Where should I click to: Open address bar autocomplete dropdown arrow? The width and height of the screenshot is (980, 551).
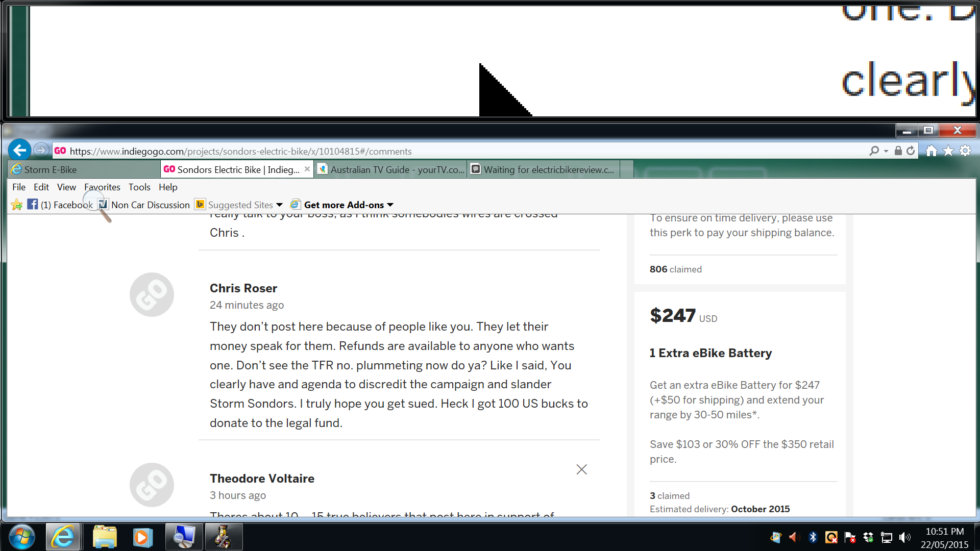[x=886, y=152]
